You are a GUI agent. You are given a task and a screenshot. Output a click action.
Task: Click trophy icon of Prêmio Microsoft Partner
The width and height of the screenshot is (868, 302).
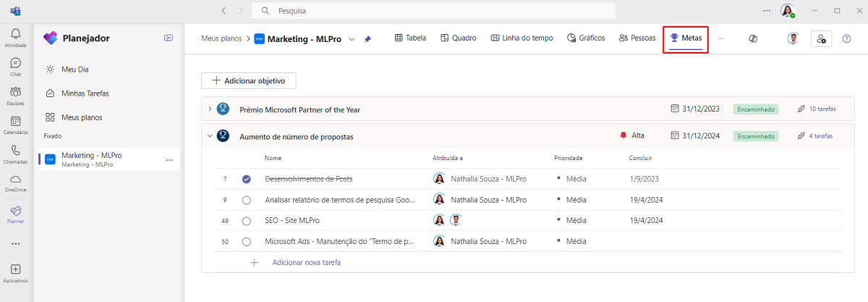tap(224, 109)
